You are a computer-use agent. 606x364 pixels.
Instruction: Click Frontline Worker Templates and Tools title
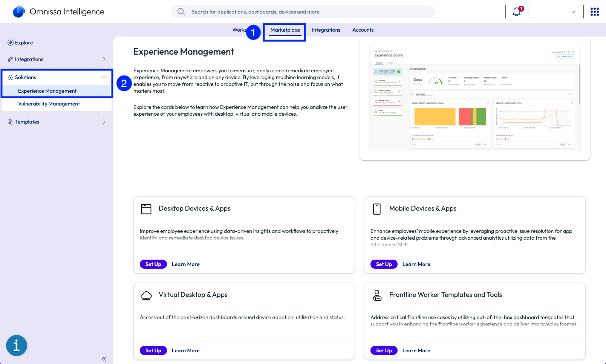click(x=445, y=295)
